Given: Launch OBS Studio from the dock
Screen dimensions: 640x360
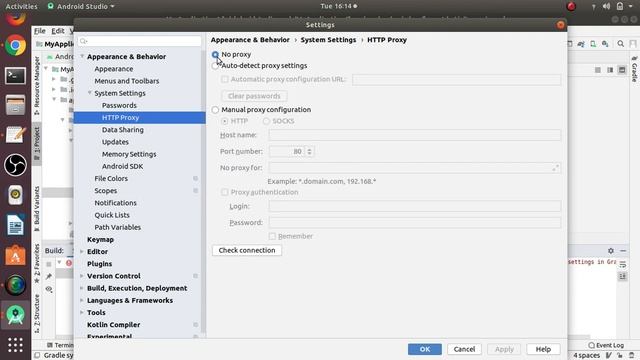Looking at the screenshot, I should [x=16, y=165].
